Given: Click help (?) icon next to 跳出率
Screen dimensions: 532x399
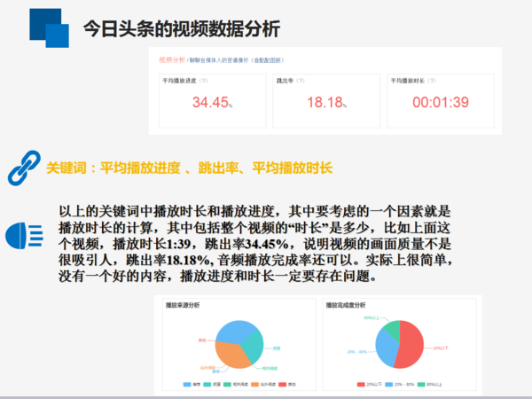Looking at the screenshot, I should pyautogui.click(x=301, y=81).
